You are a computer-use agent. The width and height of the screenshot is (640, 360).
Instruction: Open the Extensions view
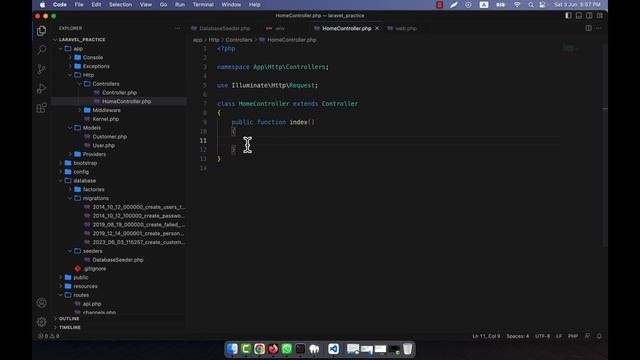tap(41, 108)
